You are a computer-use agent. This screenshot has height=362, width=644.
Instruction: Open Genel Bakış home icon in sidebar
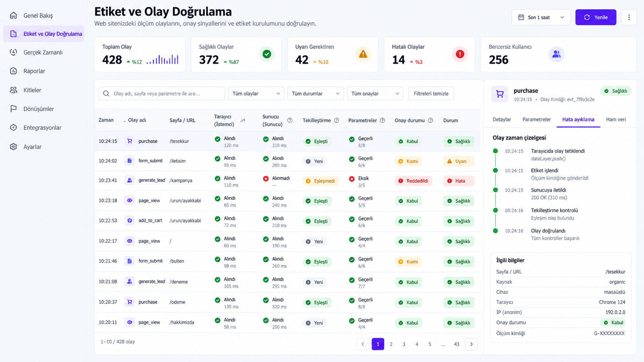(13, 15)
